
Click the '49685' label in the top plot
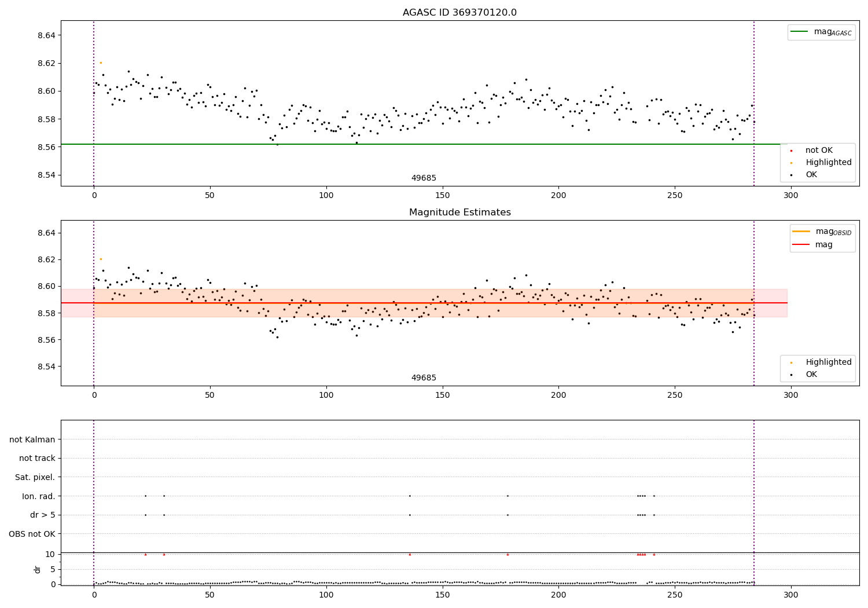point(424,178)
